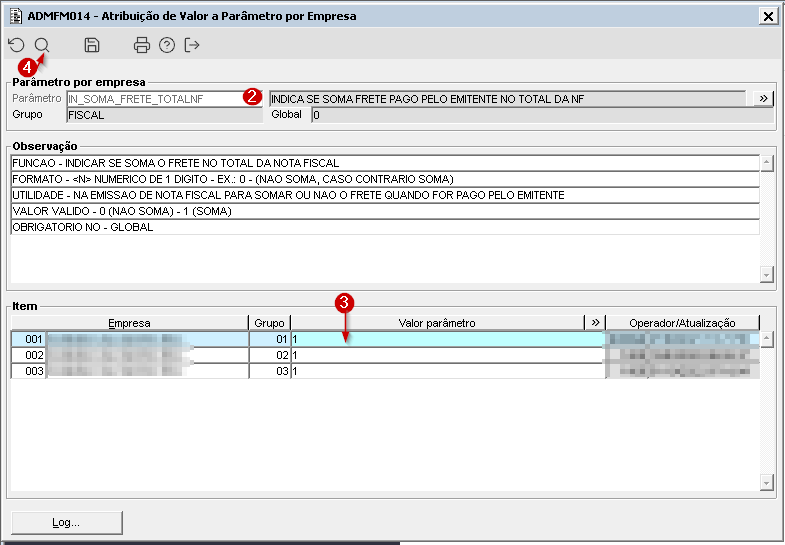This screenshot has width=785, height=545.
Task: Select the FUNCAO observation line
Action: (385, 163)
